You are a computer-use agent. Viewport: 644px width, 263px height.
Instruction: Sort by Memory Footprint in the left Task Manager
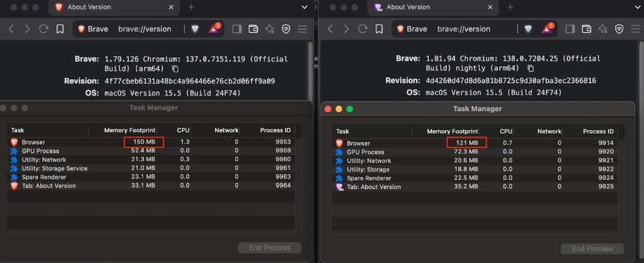tap(129, 130)
